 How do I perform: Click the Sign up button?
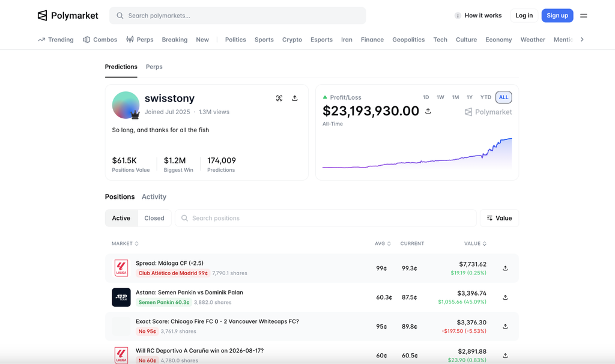click(x=557, y=16)
